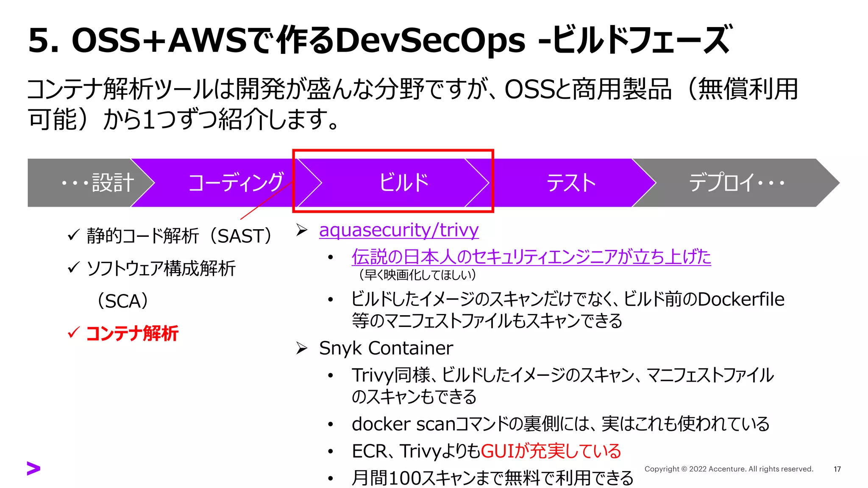The height and width of the screenshot is (488, 868).
Task: Click arrow bullet beside aquasecurity/trivy
Action: click(302, 230)
